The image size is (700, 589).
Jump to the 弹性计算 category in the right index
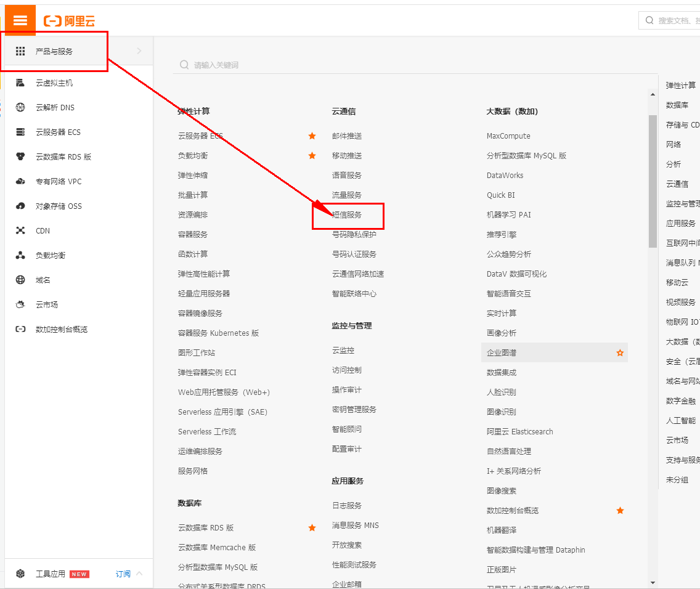pyautogui.click(x=681, y=85)
